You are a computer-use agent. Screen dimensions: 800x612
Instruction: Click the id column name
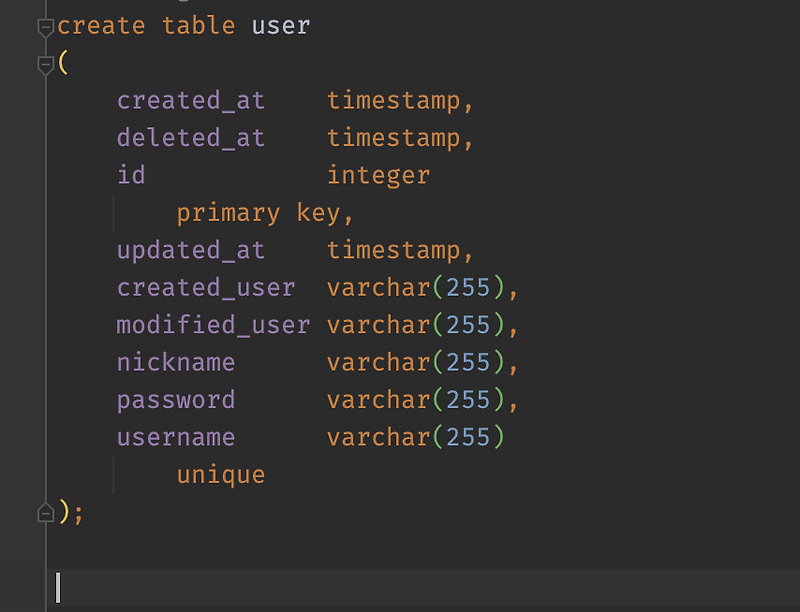click(x=131, y=175)
